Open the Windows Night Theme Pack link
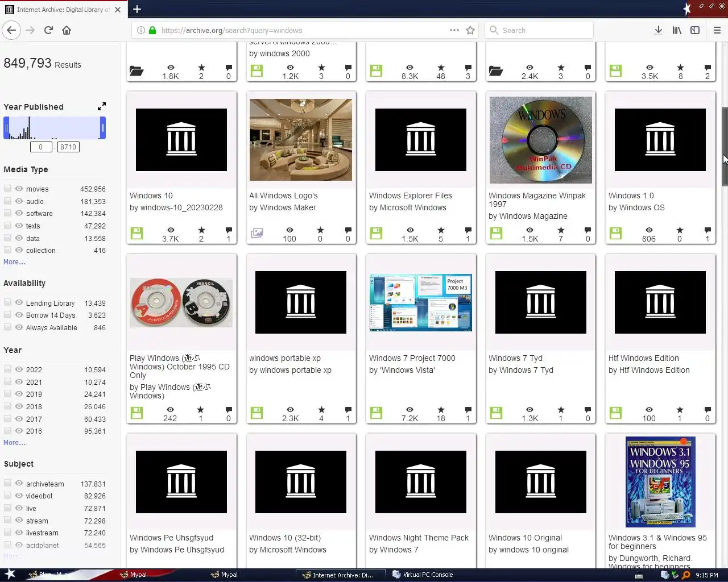 (419, 538)
